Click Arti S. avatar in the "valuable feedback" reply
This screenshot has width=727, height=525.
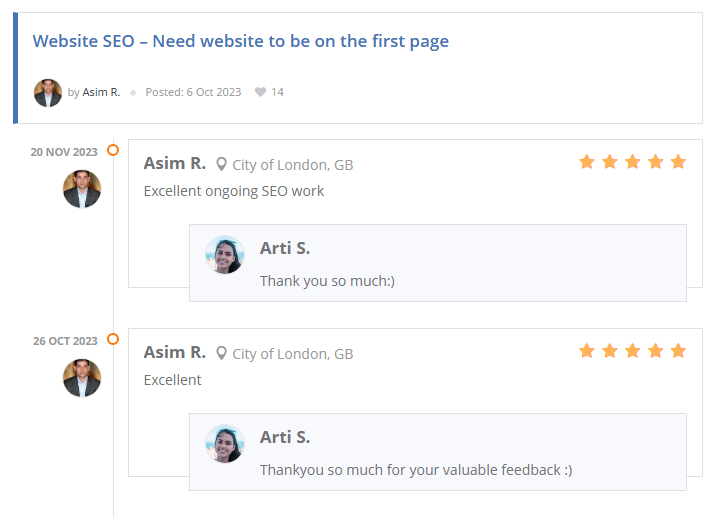point(225,444)
